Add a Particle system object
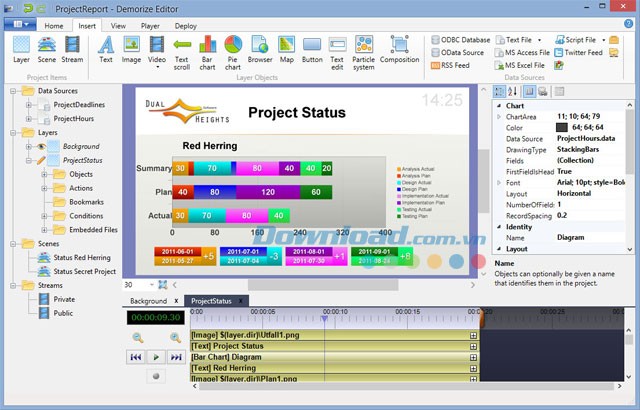Screen dimensions: 640x410 pyautogui.click(x=363, y=50)
